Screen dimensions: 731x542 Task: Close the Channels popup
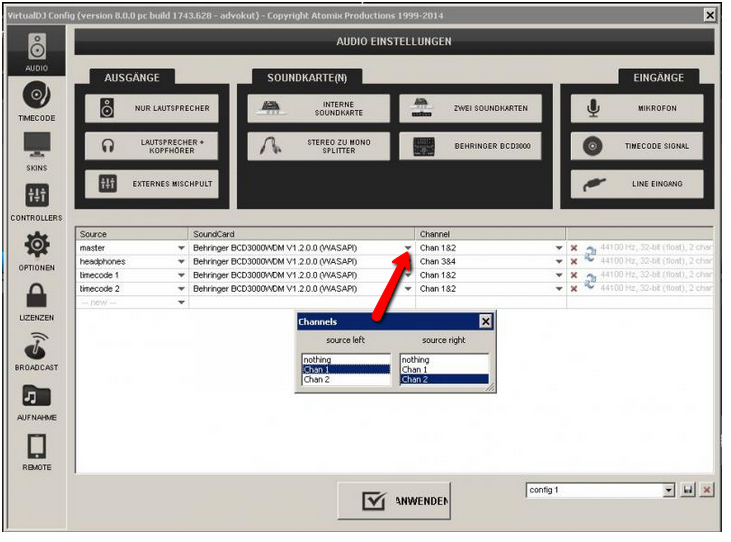coord(485,322)
